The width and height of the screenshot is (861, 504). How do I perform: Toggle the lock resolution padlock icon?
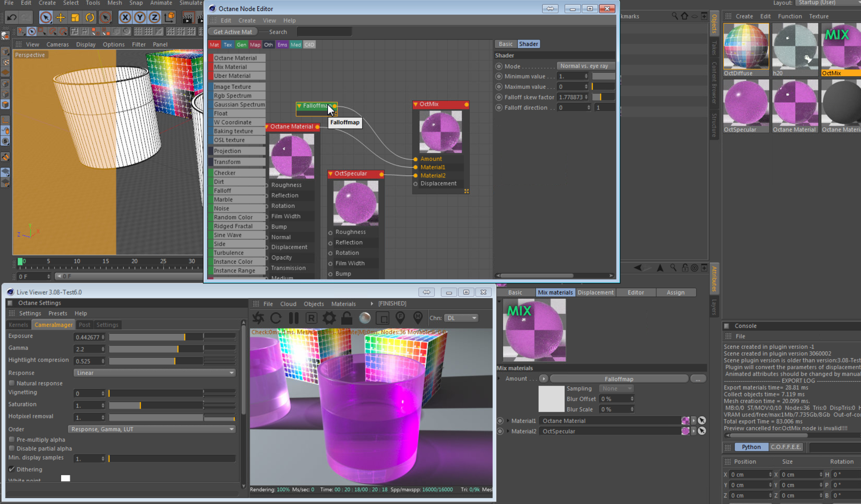point(347,318)
